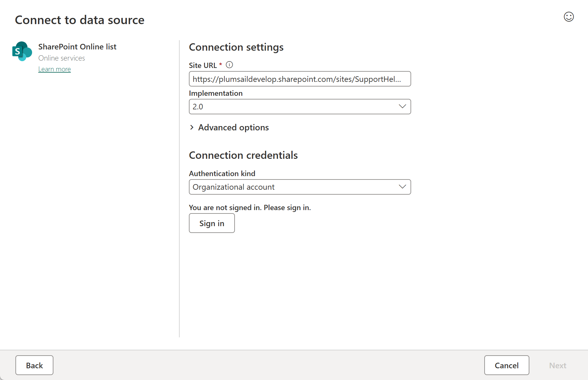588x380 pixels.
Task: Click the 'Online services' subtitle text
Action: [61, 58]
